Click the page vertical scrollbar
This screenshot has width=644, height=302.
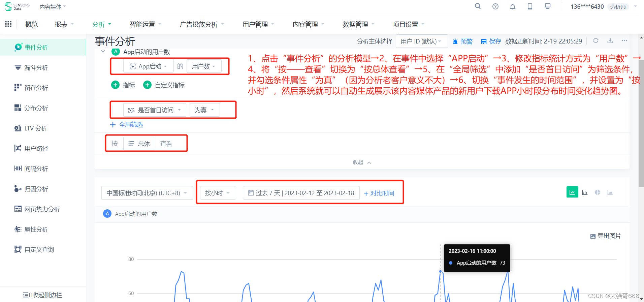(x=641, y=124)
